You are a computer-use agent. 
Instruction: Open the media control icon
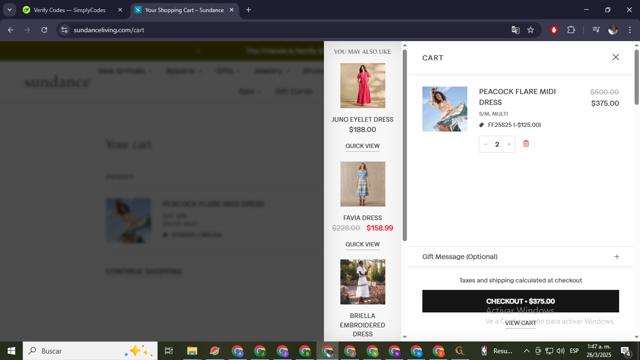(x=596, y=30)
